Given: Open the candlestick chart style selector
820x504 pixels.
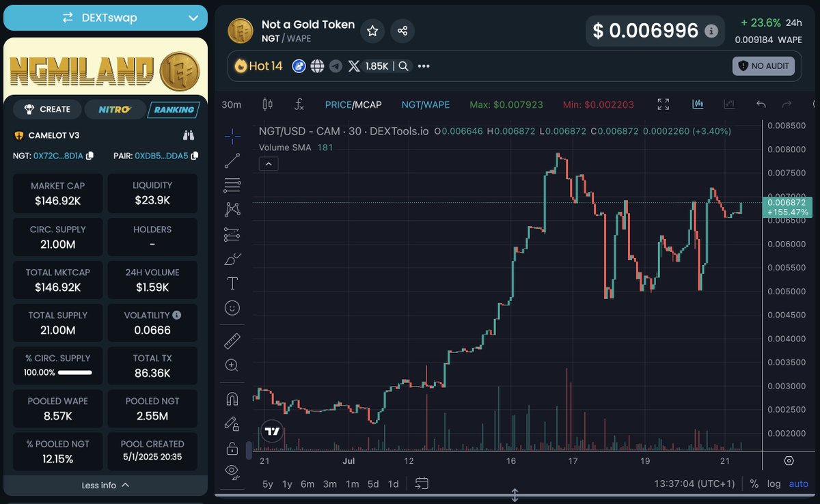Looking at the screenshot, I should (x=267, y=104).
